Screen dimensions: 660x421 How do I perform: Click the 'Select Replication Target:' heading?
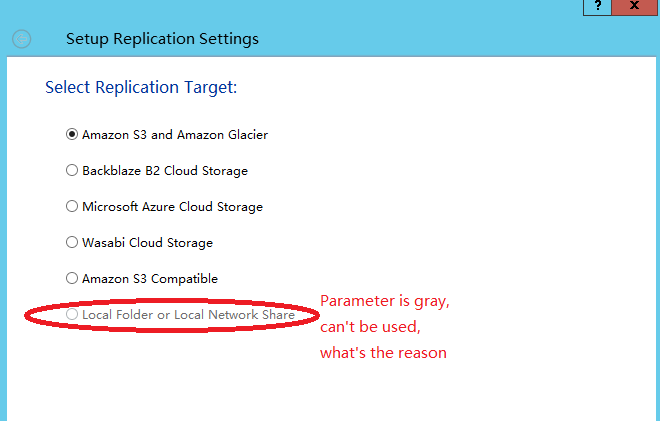pos(141,88)
